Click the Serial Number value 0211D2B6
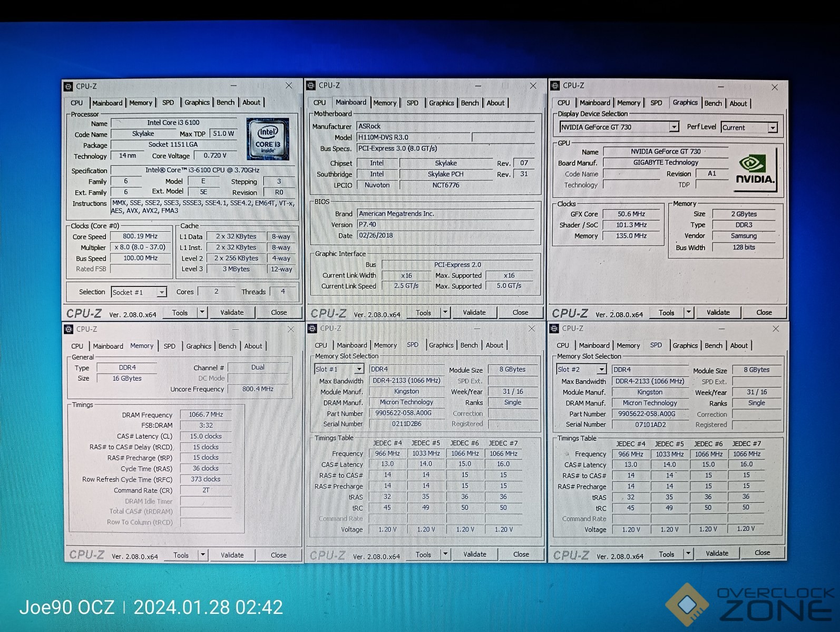Image resolution: width=840 pixels, height=632 pixels. (406, 424)
